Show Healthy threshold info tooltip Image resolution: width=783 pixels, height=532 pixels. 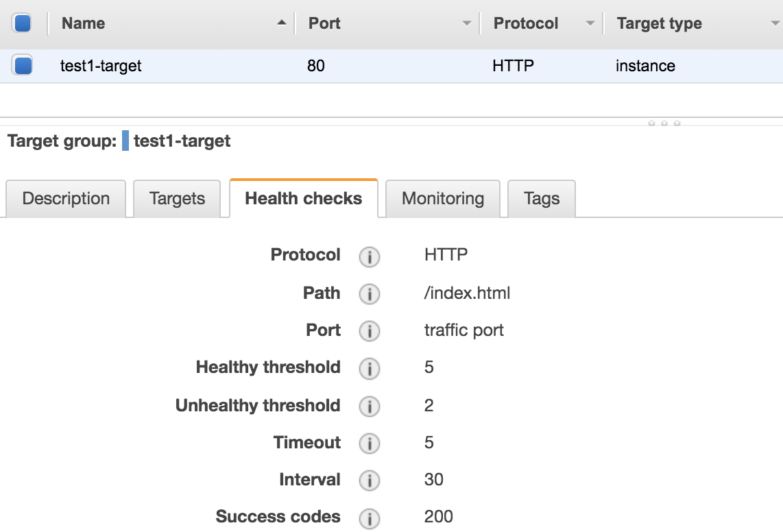[370, 369]
